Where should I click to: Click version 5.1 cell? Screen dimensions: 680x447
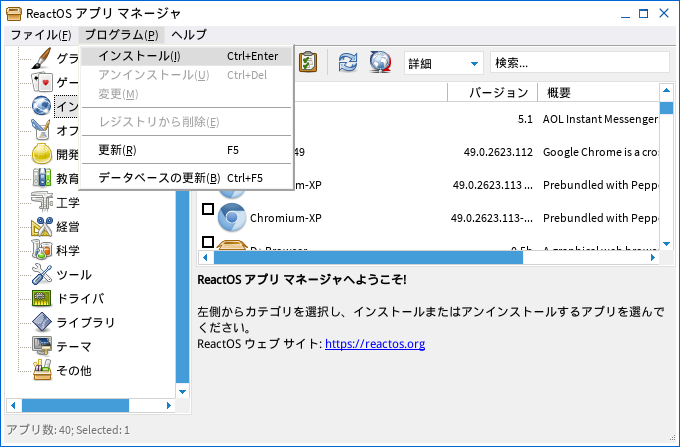[525, 119]
